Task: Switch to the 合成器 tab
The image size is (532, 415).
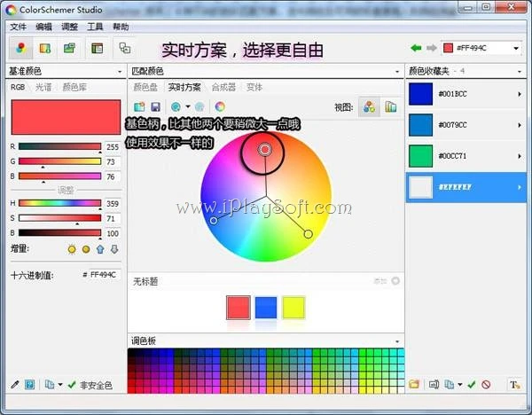Action: coord(223,87)
